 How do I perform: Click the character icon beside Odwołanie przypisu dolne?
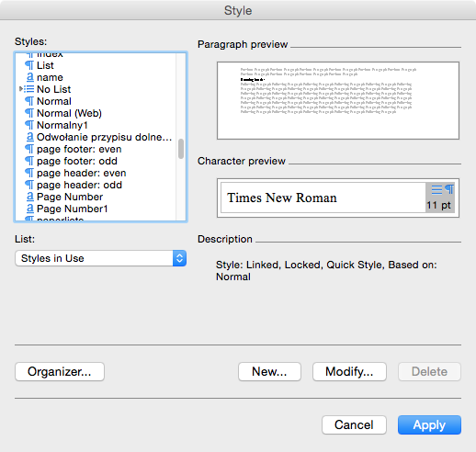pos(29,137)
